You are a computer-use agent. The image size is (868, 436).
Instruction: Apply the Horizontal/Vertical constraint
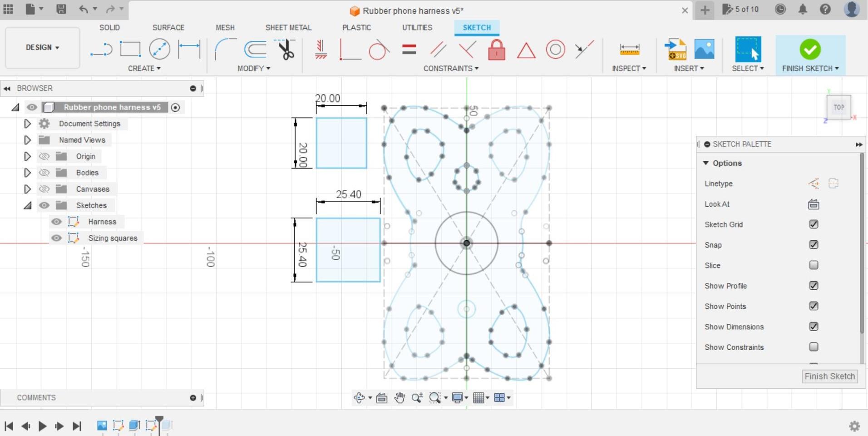tap(321, 49)
